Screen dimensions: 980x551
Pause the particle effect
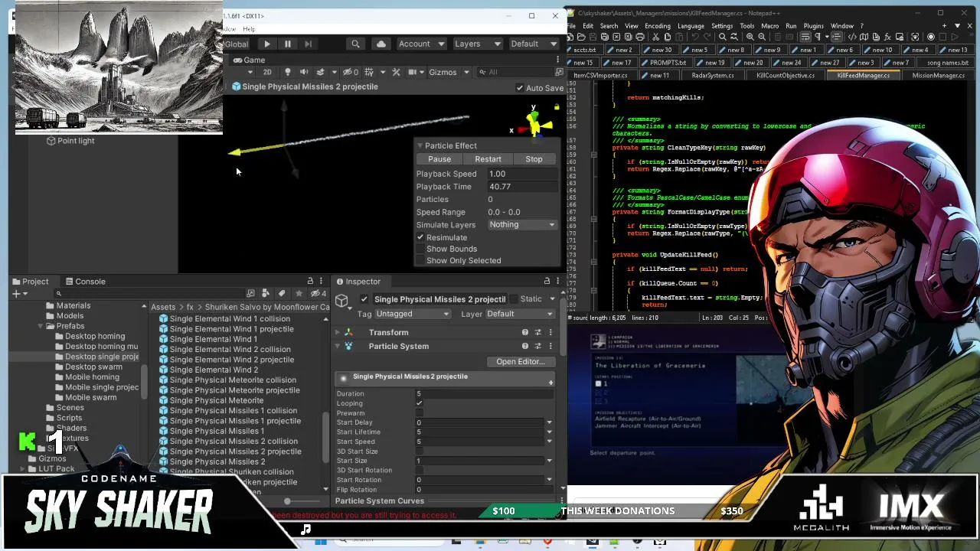pyautogui.click(x=439, y=159)
